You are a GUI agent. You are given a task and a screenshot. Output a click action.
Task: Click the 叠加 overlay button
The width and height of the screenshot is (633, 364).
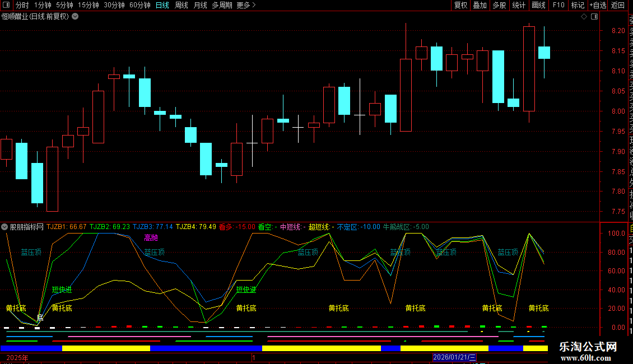click(x=480, y=5)
